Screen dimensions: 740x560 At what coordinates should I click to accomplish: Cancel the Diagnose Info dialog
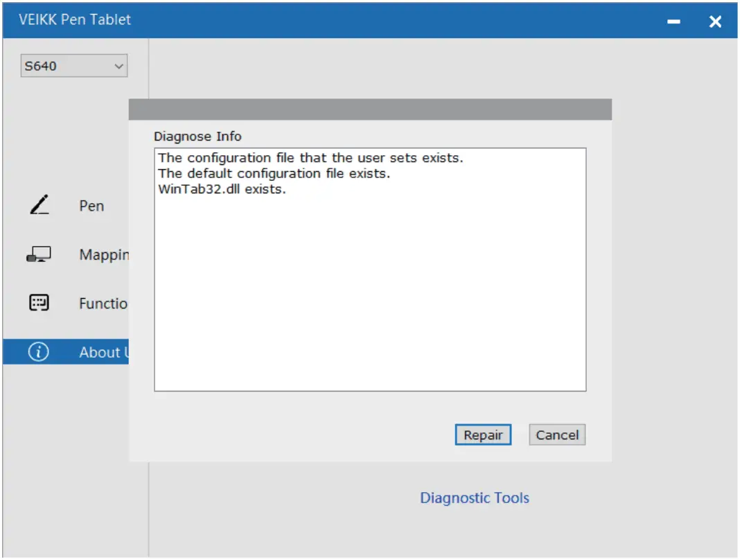[x=557, y=435]
